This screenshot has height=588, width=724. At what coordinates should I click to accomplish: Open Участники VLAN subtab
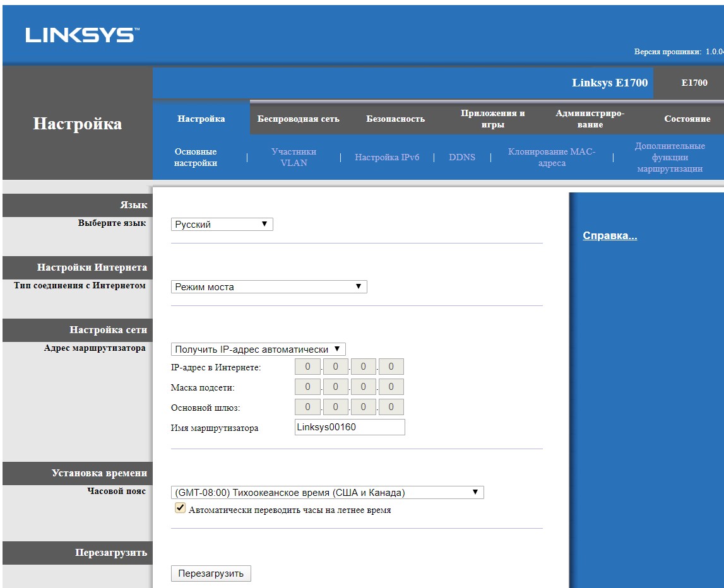(x=294, y=157)
